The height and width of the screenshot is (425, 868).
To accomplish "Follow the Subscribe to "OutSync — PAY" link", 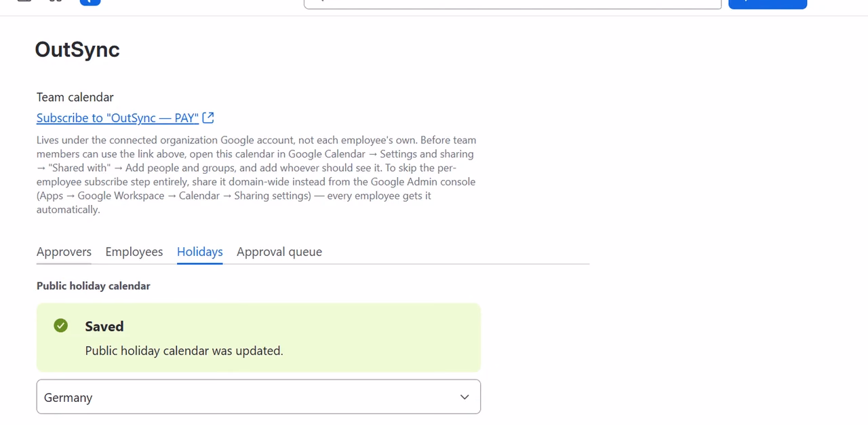I will 118,118.
